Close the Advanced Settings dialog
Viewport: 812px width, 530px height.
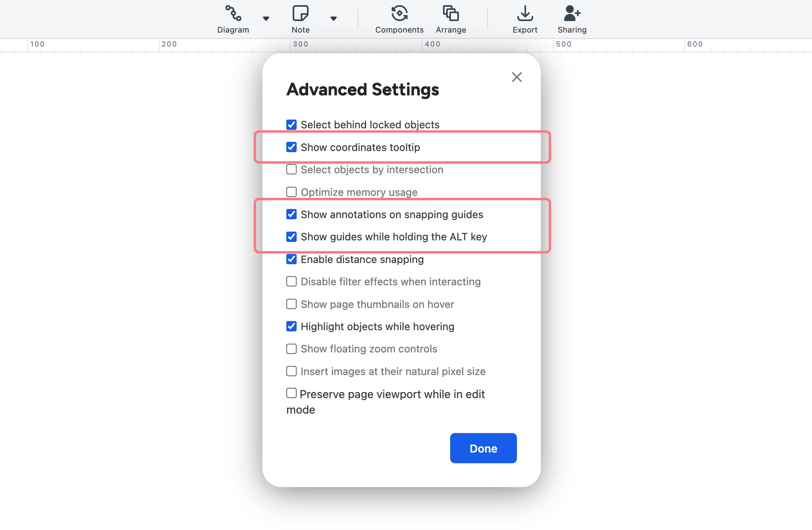[x=517, y=77]
